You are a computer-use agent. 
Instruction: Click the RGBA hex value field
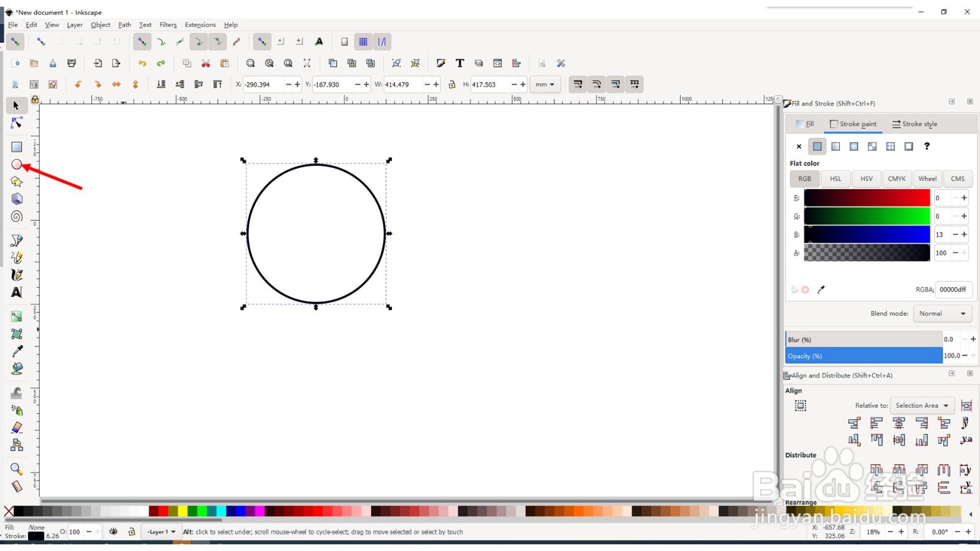coord(953,290)
